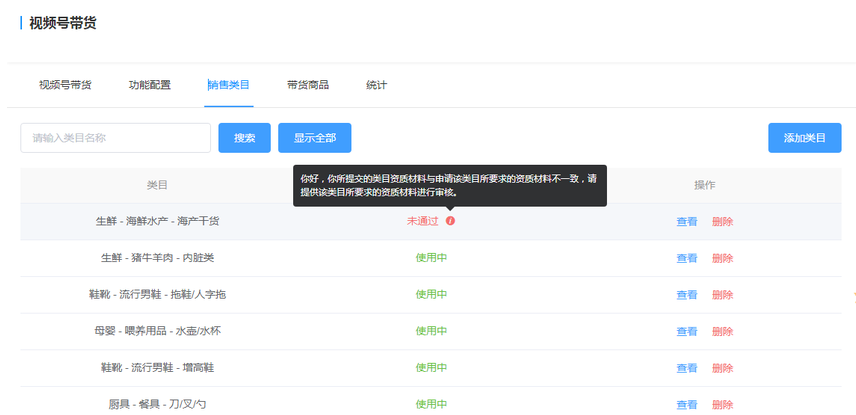Select the 鞋靴 - 流行男鞋 - 拖鞋/人字拖 cell
This screenshot has width=856, height=415.
[x=157, y=294]
